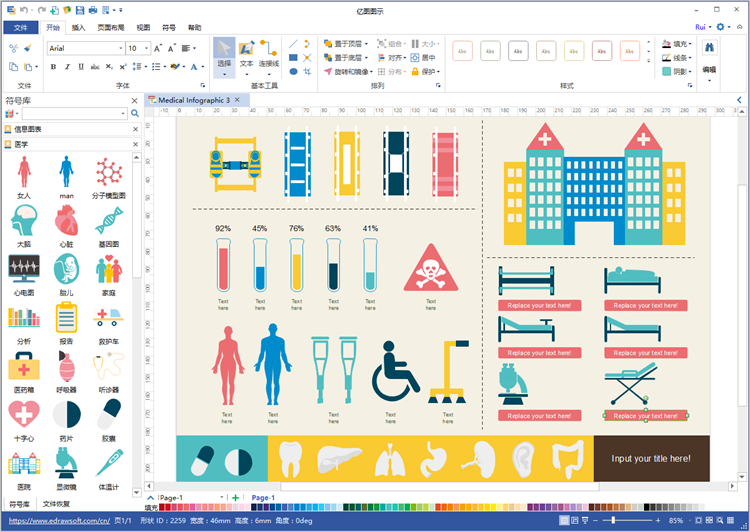
Task: Click the undo arrow
Action: 24,10
